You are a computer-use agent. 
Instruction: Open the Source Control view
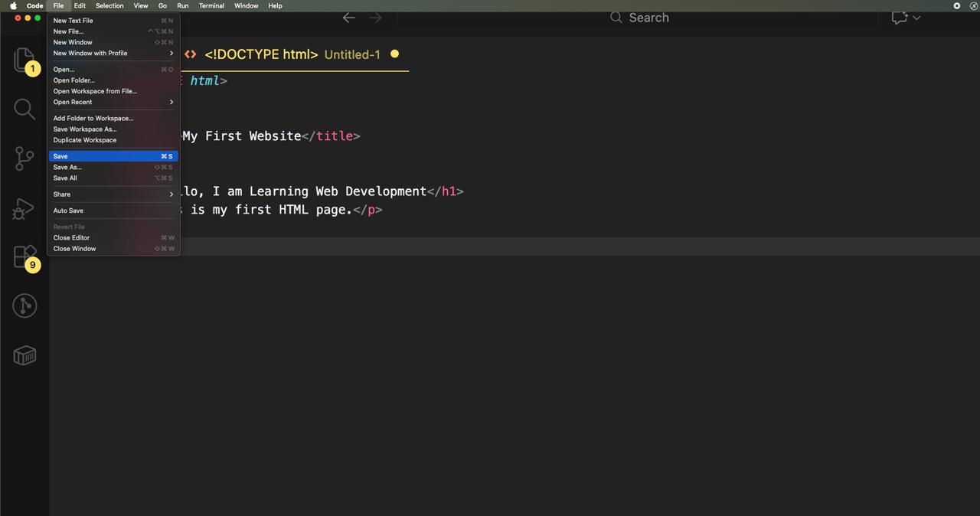24,158
